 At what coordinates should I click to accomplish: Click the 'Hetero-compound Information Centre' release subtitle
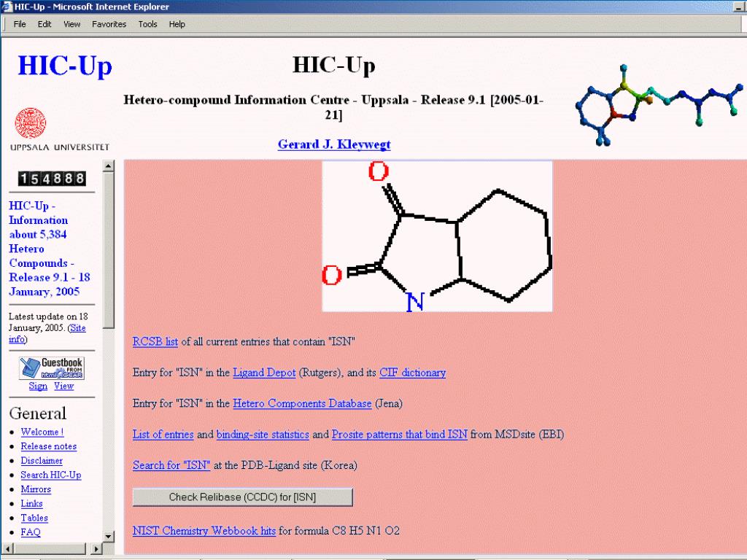pyautogui.click(x=333, y=107)
